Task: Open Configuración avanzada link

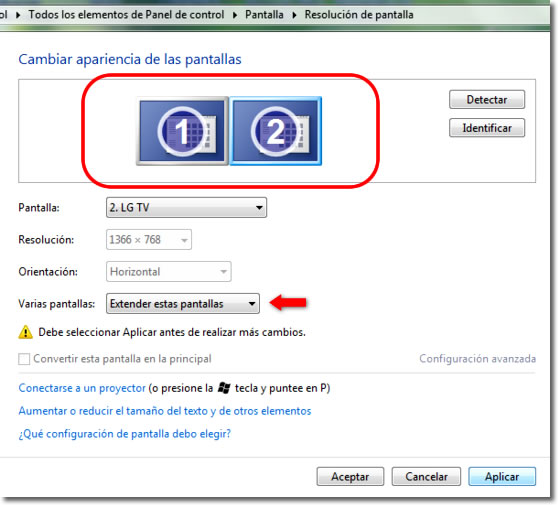Action: [x=477, y=358]
